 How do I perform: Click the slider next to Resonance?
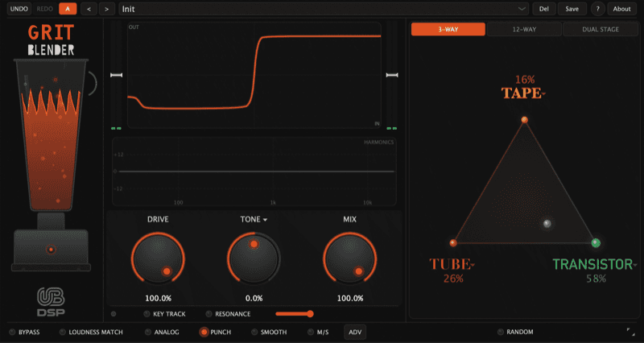(x=295, y=314)
